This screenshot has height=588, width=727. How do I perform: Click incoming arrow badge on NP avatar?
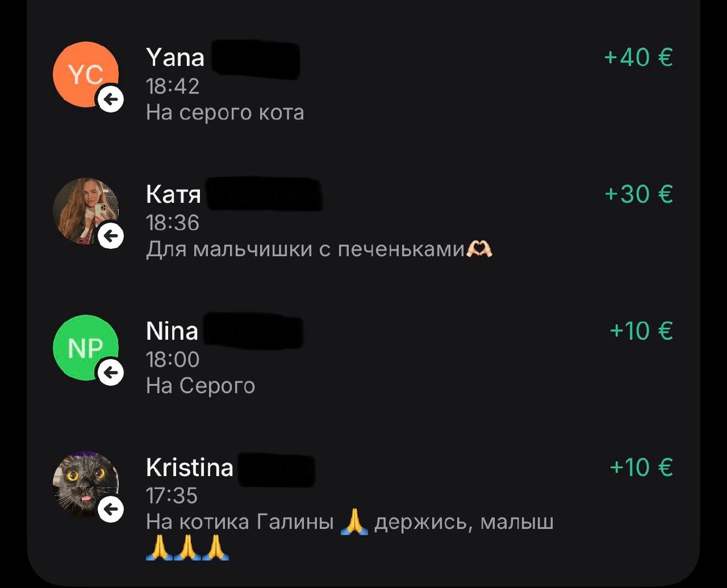(x=111, y=373)
